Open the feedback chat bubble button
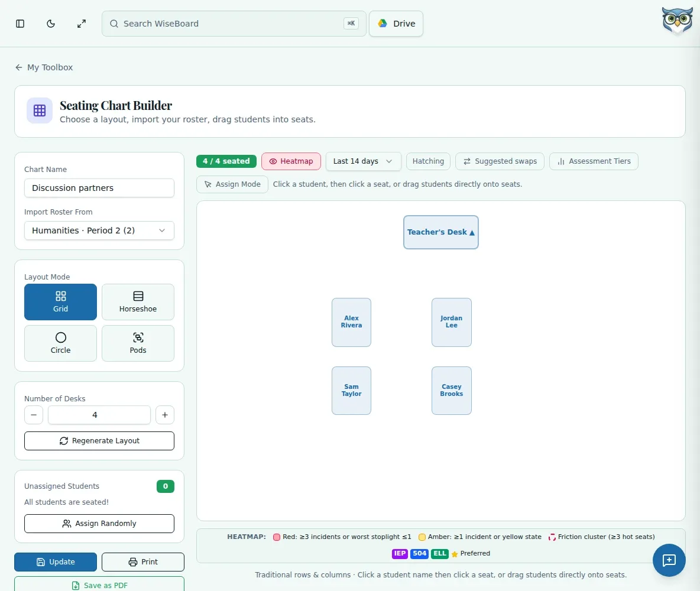 (x=669, y=560)
